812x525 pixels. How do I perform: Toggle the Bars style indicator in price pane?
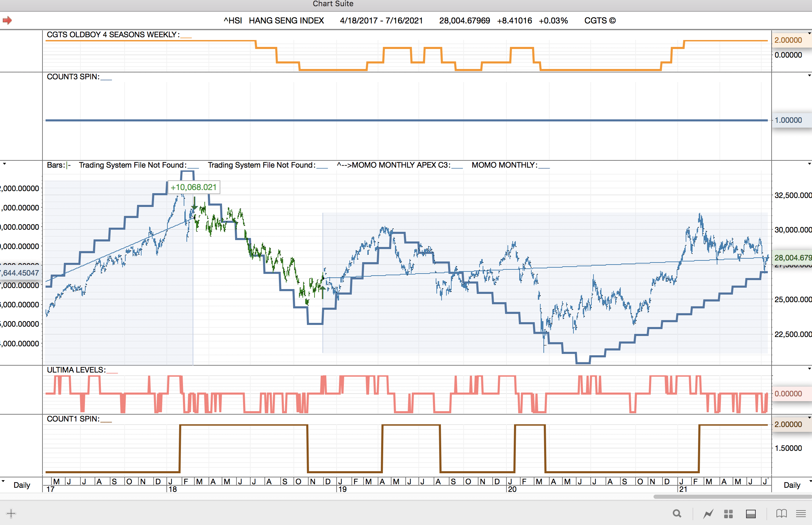[59, 165]
